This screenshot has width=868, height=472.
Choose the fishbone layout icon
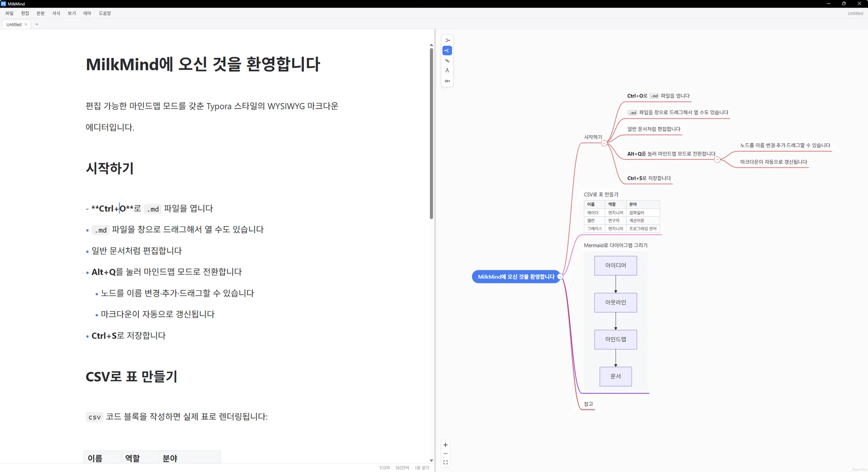click(447, 81)
